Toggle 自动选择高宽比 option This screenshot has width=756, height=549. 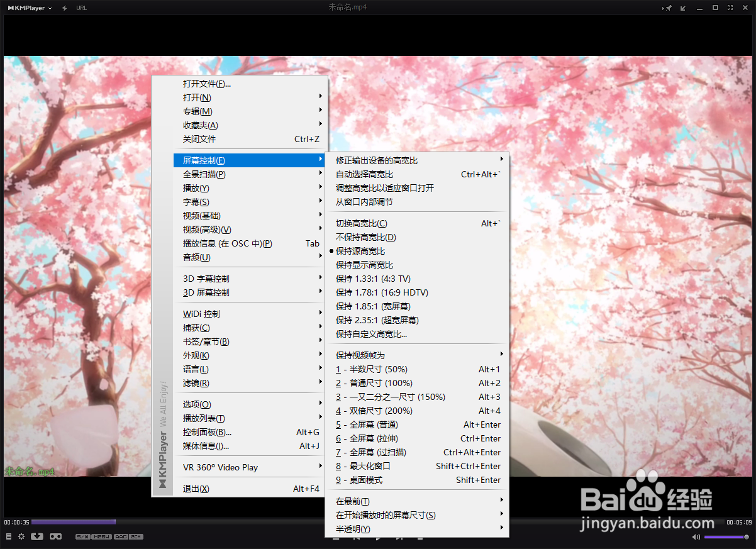[417, 174]
